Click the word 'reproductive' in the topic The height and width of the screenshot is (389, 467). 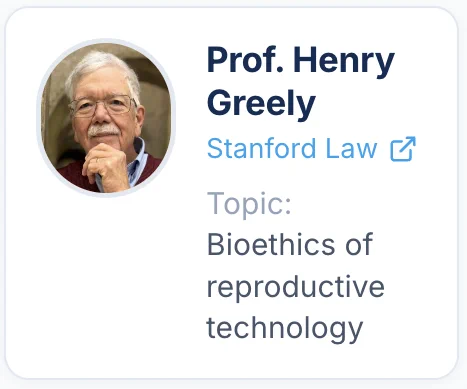point(296,287)
